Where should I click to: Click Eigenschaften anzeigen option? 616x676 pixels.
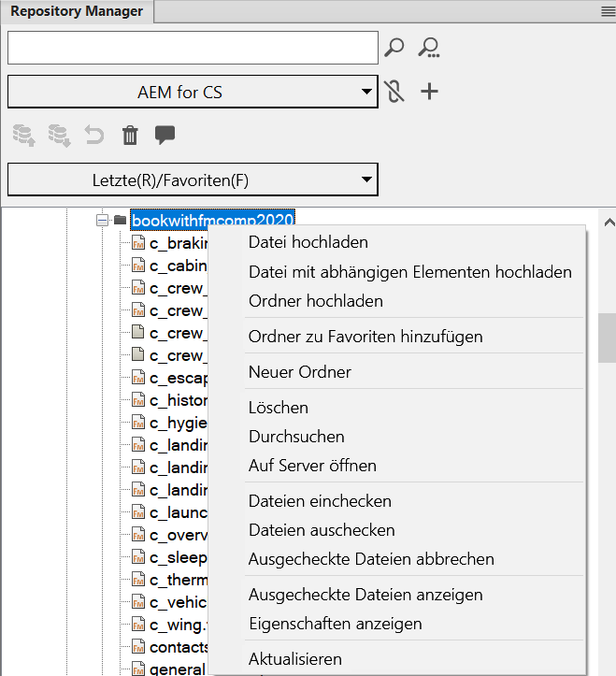click(336, 624)
